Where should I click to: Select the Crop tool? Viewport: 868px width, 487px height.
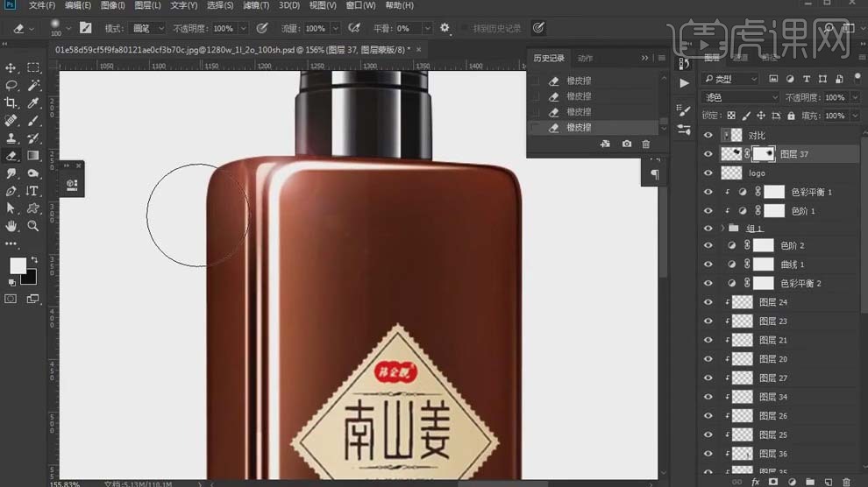[x=11, y=102]
